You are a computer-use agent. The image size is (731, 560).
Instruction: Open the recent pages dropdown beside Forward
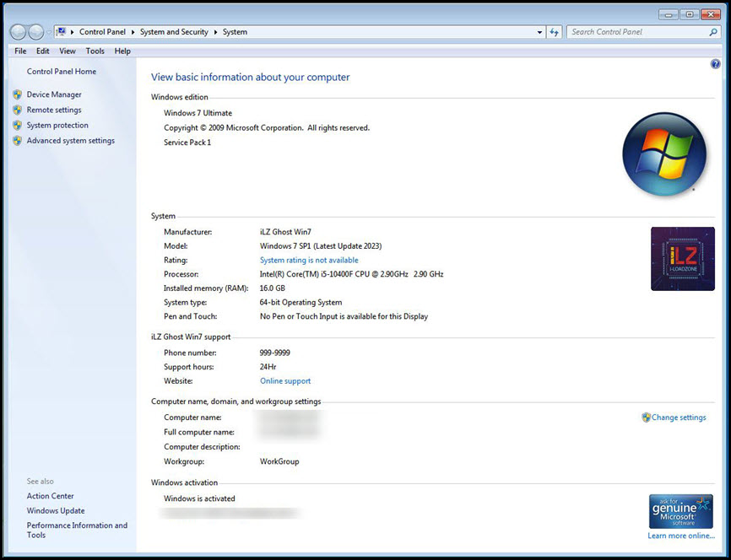(48, 33)
